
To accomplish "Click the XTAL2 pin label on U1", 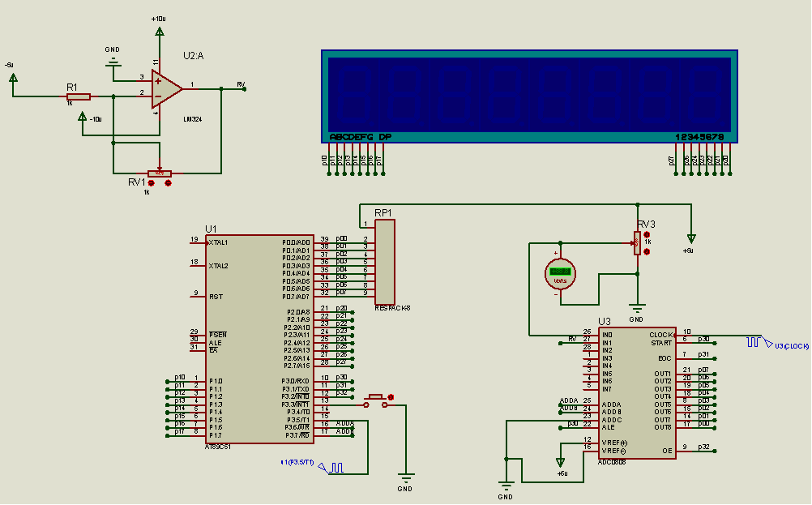I will [x=218, y=266].
